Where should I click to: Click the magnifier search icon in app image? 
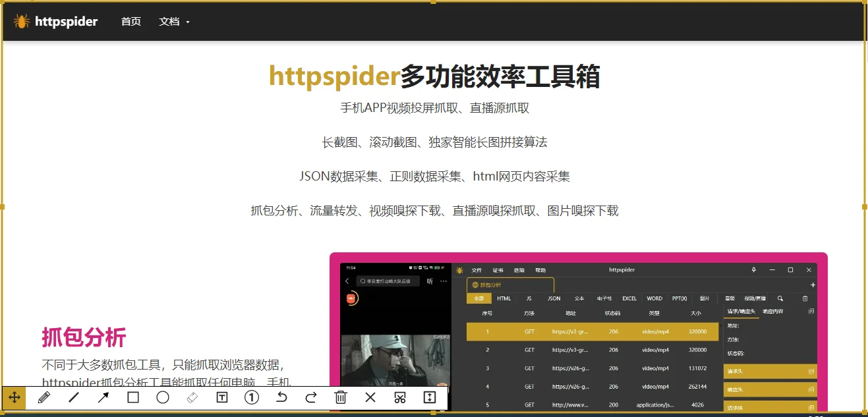[x=780, y=298]
